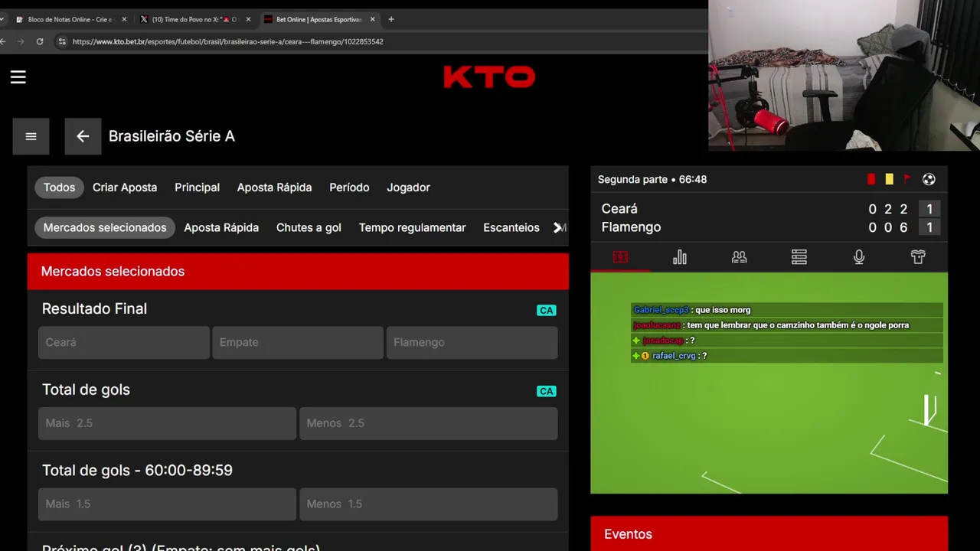The width and height of the screenshot is (980, 551).
Task: Click the Resultado Final market title
Action: coord(94,308)
